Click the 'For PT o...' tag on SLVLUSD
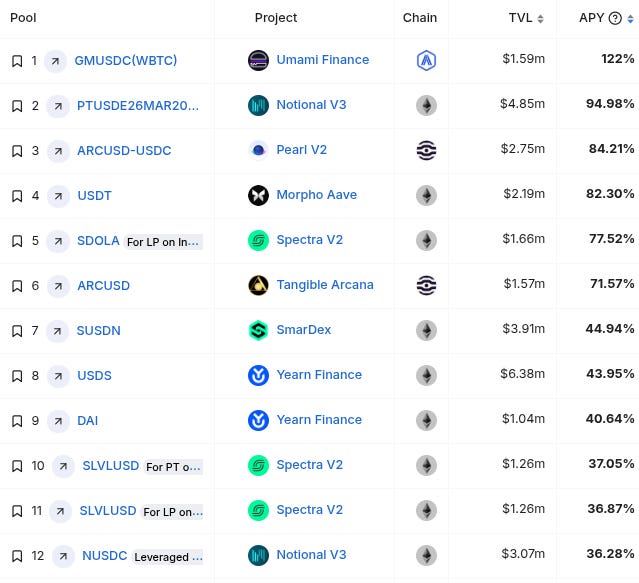Viewport: 639px width, 583px height. coord(173,467)
